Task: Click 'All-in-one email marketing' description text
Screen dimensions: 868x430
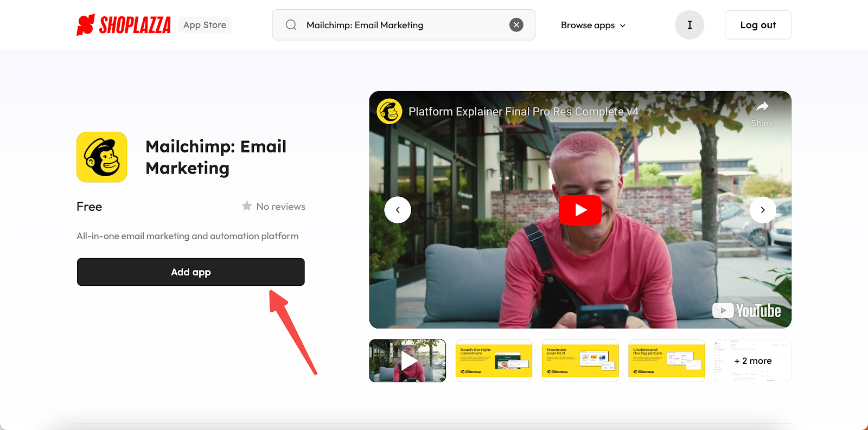Action: pyautogui.click(x=188, y=236)
